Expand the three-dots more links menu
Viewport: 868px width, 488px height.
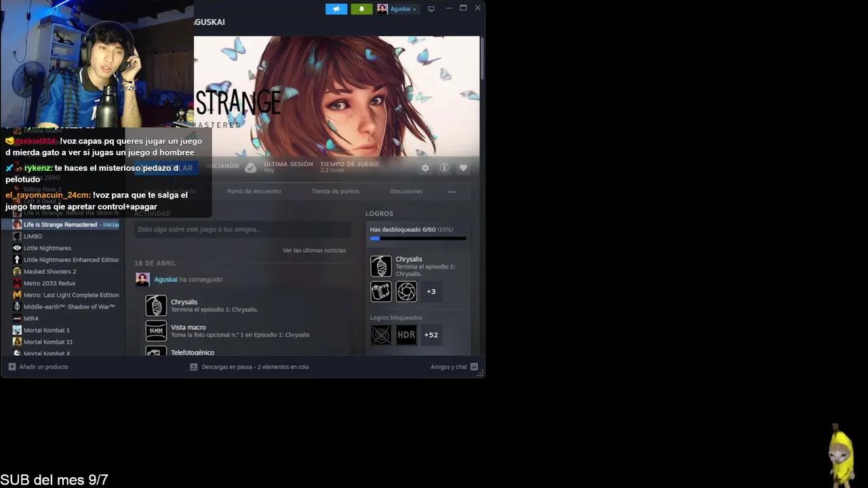point(452,192)
